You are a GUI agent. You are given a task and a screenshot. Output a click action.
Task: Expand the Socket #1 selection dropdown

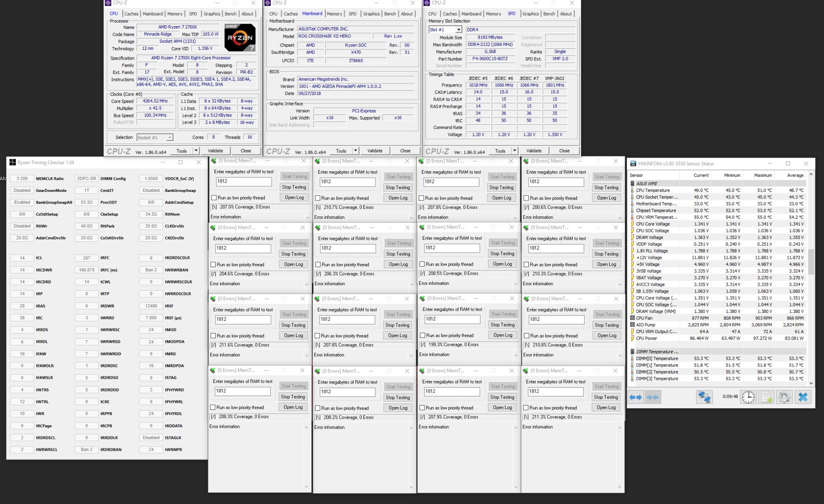pyautogui.click(x=170, y=138)
